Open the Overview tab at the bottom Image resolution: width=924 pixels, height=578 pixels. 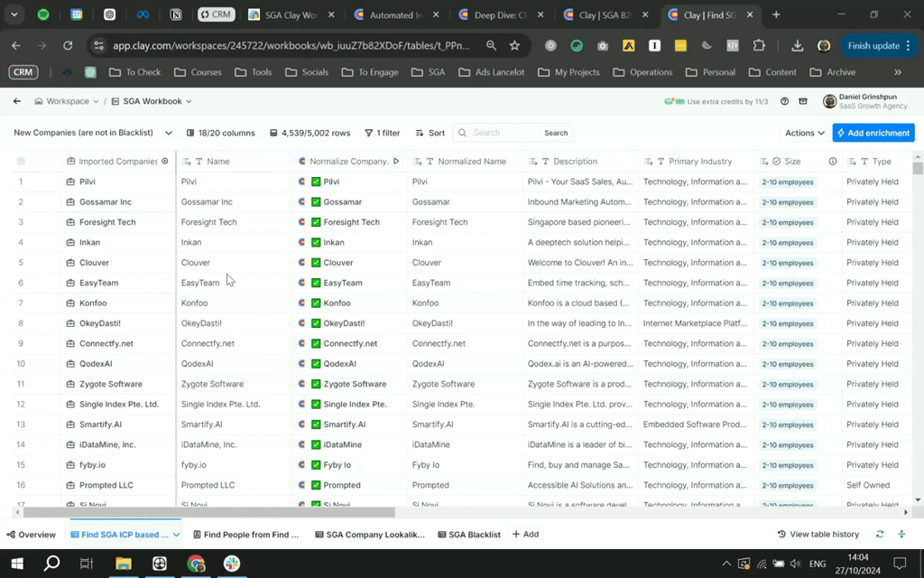click(x=31, y=535)
